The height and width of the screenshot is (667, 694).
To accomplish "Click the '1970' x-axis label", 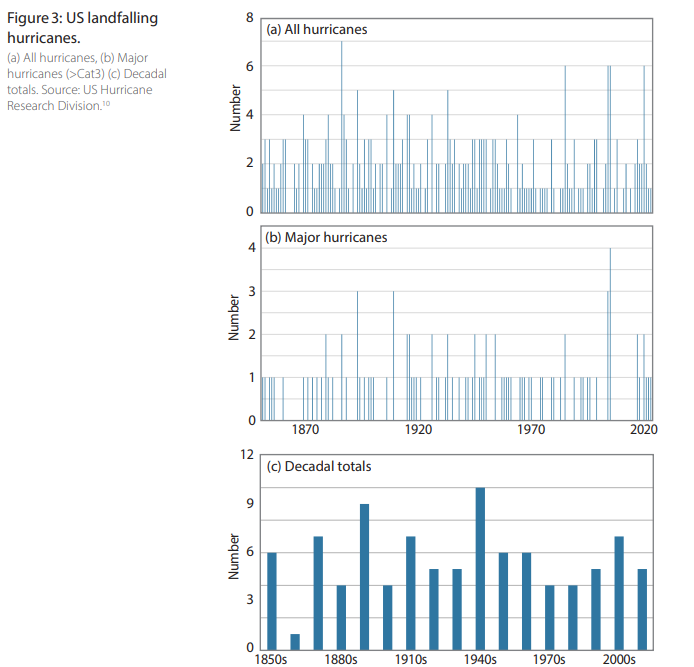I will tap(531, 429).
